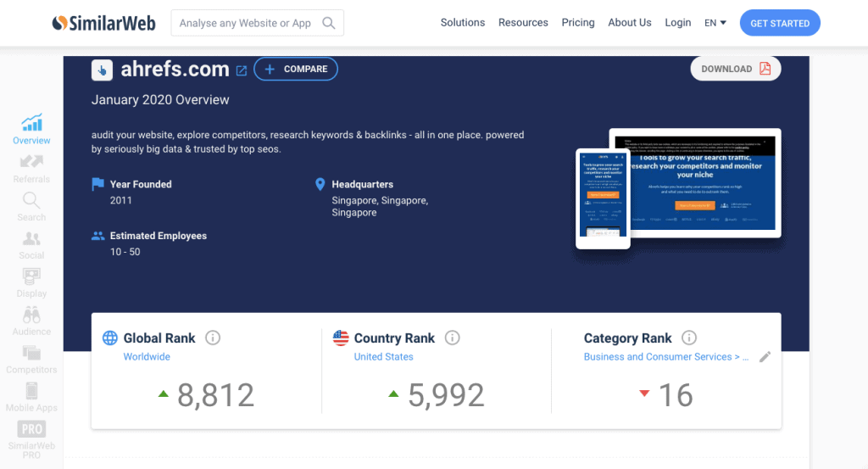Focus the Analyse any Website or App field
This screenshot has width=868, height=469.
(257, 23)
